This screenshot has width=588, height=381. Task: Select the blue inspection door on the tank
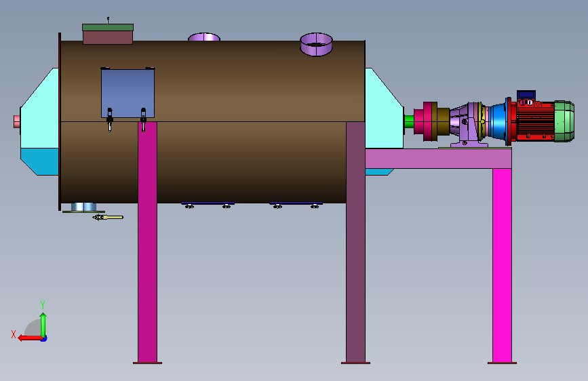click(128, 93)
